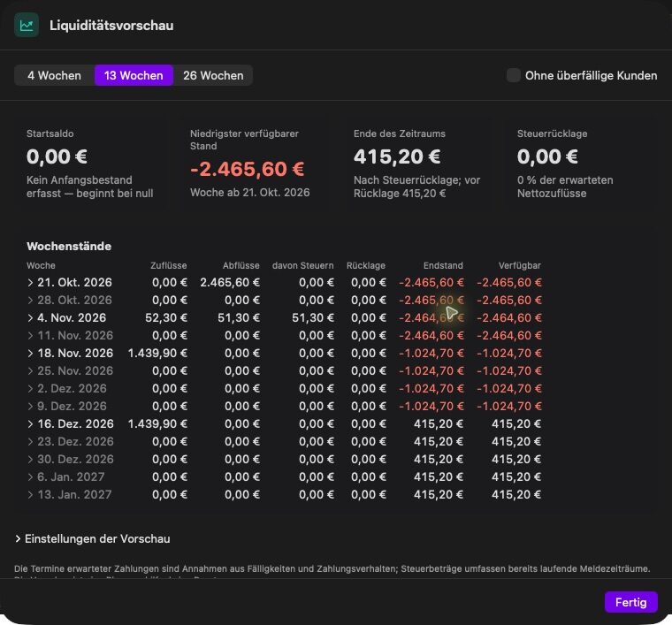Click Abflüsse 51,30 € in 4. Nov. row
Viewport: 672px width, 625px height.
pyautogui.click(x=238, y=318)
